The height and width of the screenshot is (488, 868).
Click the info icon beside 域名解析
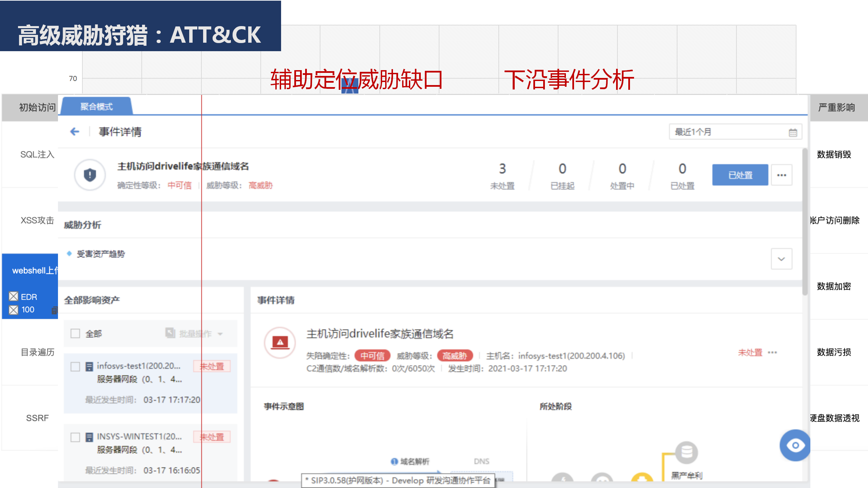point(394,462)
